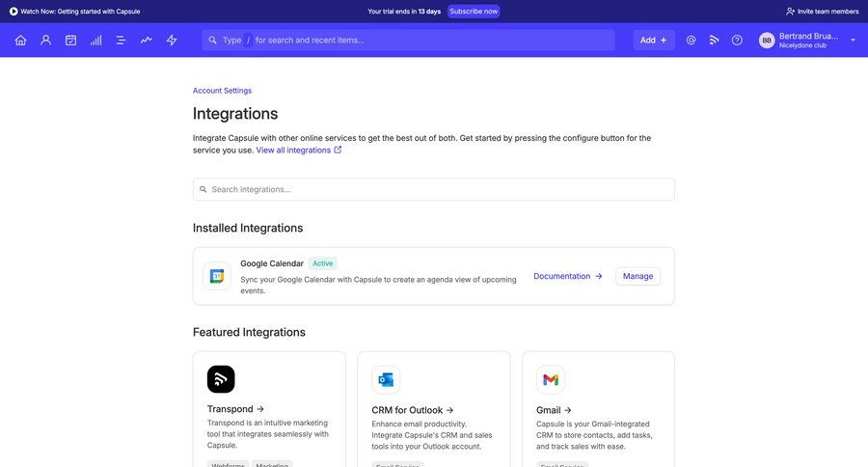Image resolution: width=868 pixels, height=467 pixels.
Task: Open the Projects list icon
Action: click(121, 41)
